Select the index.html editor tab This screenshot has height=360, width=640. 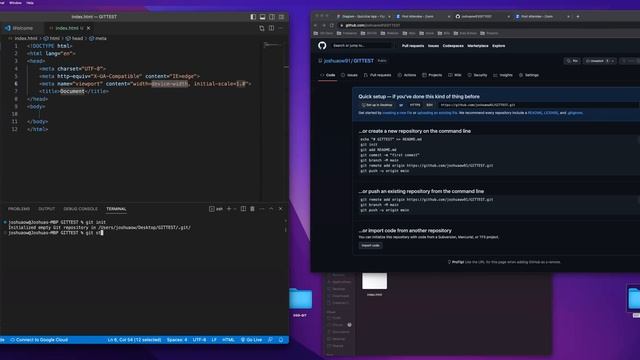(67, 28)
